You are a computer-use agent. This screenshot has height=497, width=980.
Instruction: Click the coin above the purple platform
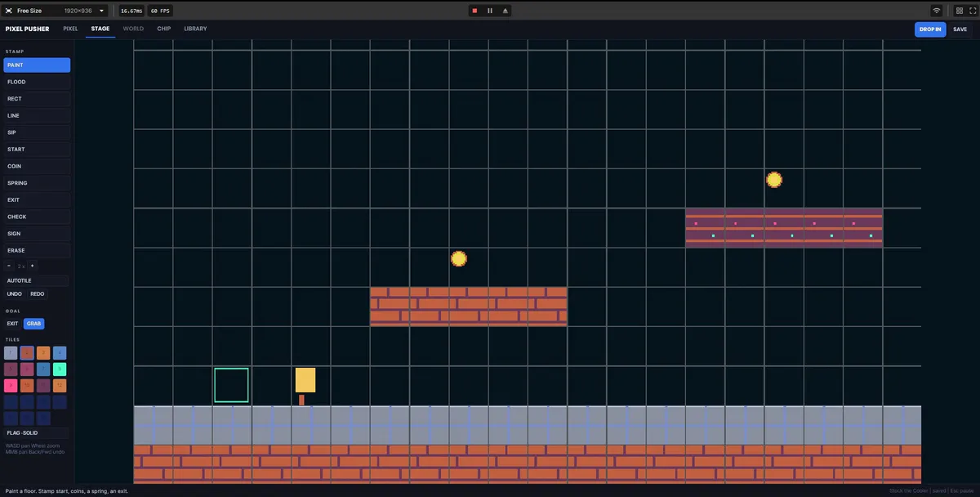[774, 180]
